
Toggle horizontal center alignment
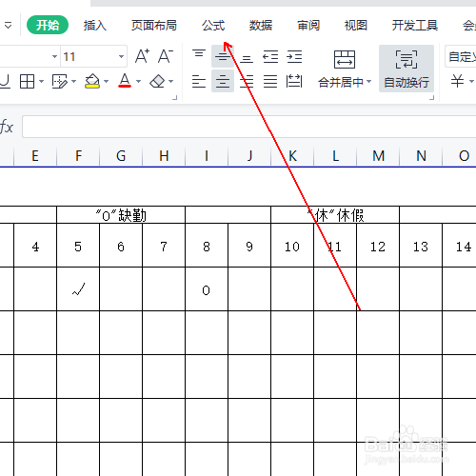tap(223, 81)
